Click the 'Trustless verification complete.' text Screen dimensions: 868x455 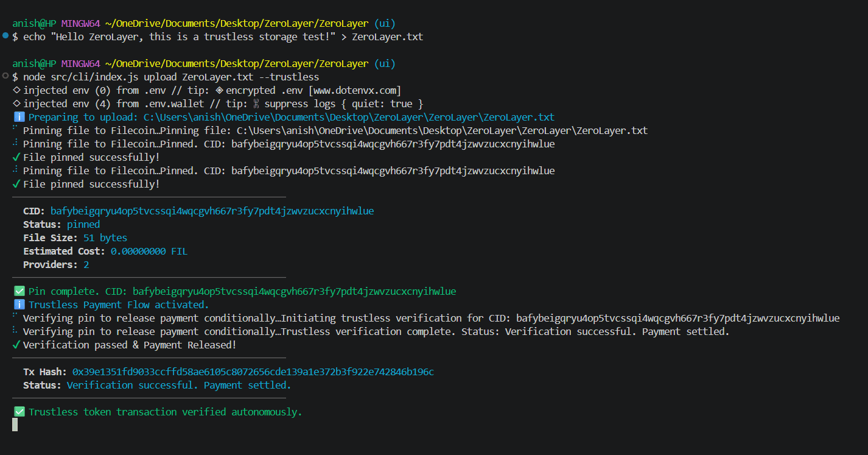click(368, 331)
